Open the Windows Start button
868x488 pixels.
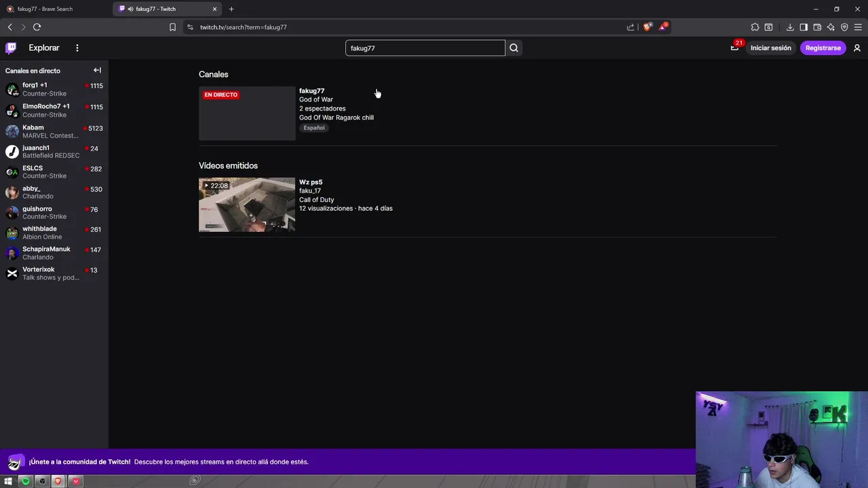click(x=8, y=481)
